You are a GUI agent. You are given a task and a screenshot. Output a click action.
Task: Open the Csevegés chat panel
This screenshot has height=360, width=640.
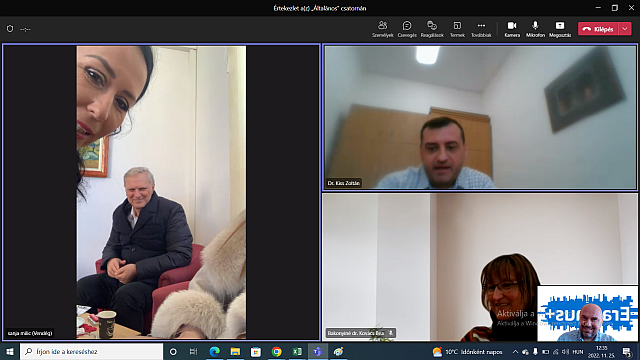click(x=407, y=29)
